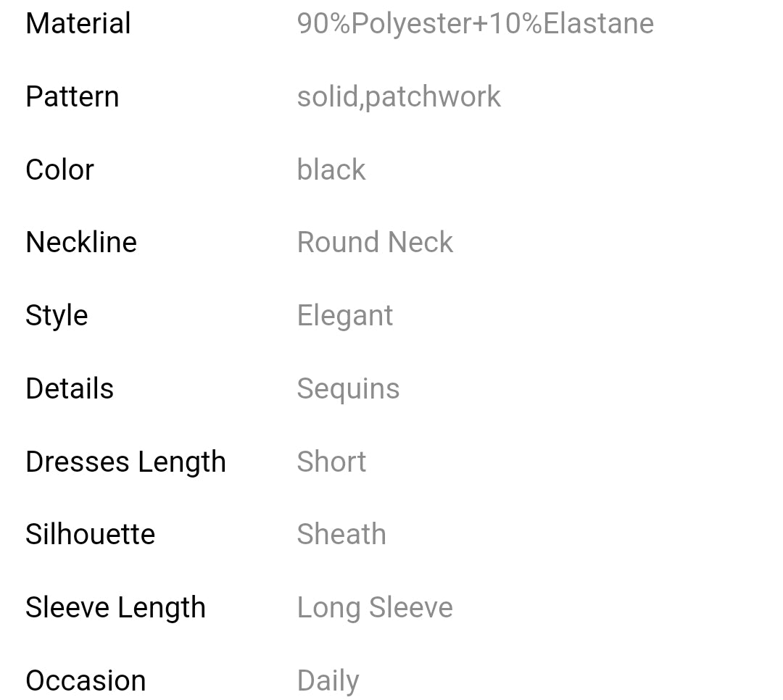The width and height of the screenshot is (783, 700).
Task: Tap the Long Sleeve value
Action: click(375, 607)
